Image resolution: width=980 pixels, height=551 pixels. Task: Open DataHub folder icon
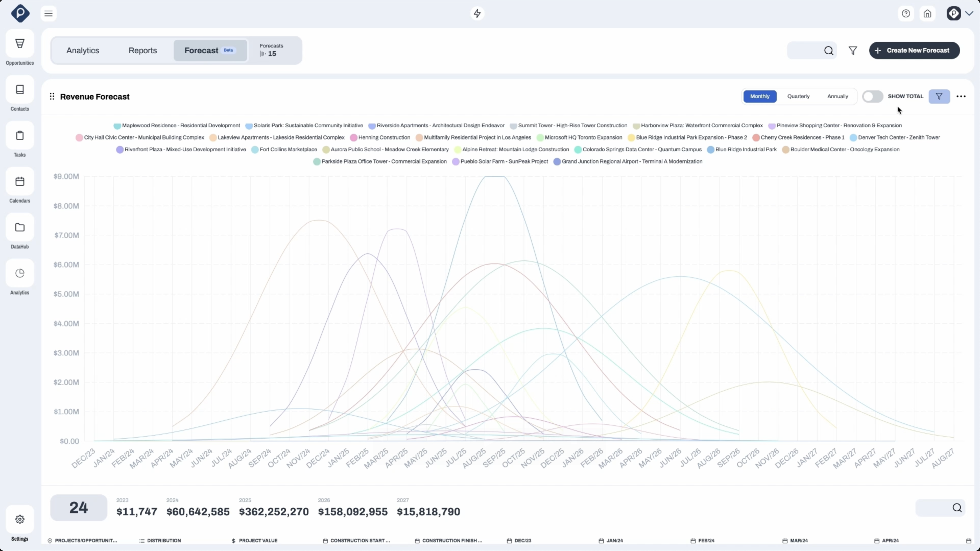click(20, 227)
